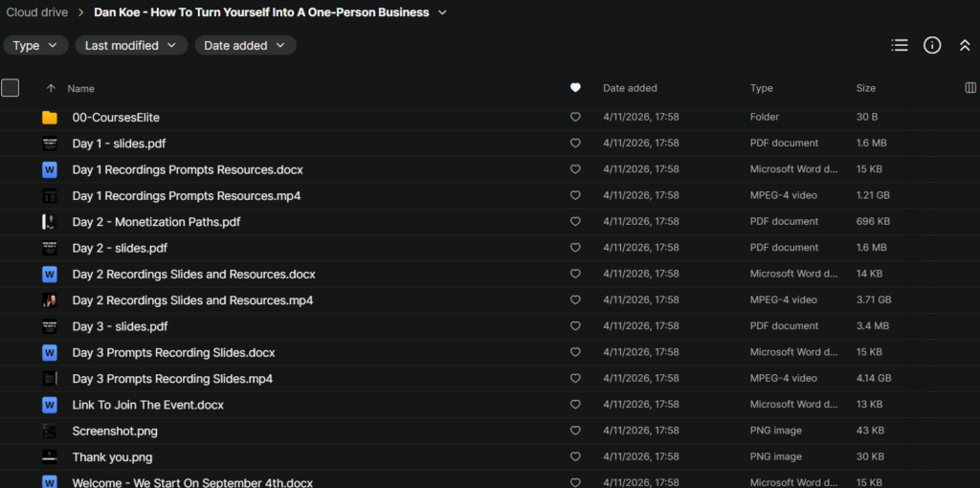980x488 pixels.
Task: Open the info panel icon
Action: click(931, 45)
